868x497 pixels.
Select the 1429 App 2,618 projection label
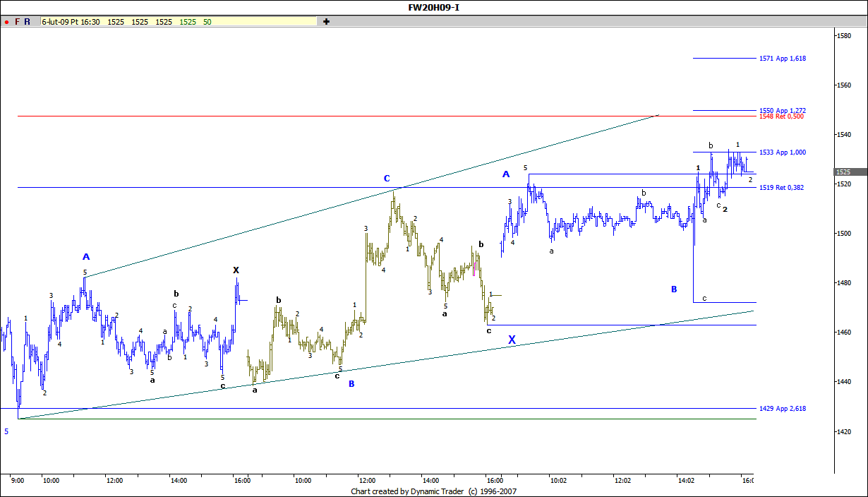click(783, 409)
